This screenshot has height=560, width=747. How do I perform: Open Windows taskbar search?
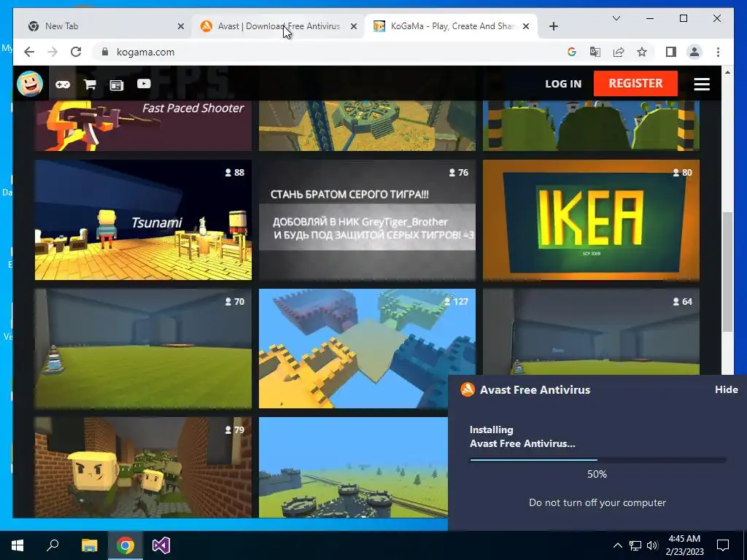[x=53, y=545]
